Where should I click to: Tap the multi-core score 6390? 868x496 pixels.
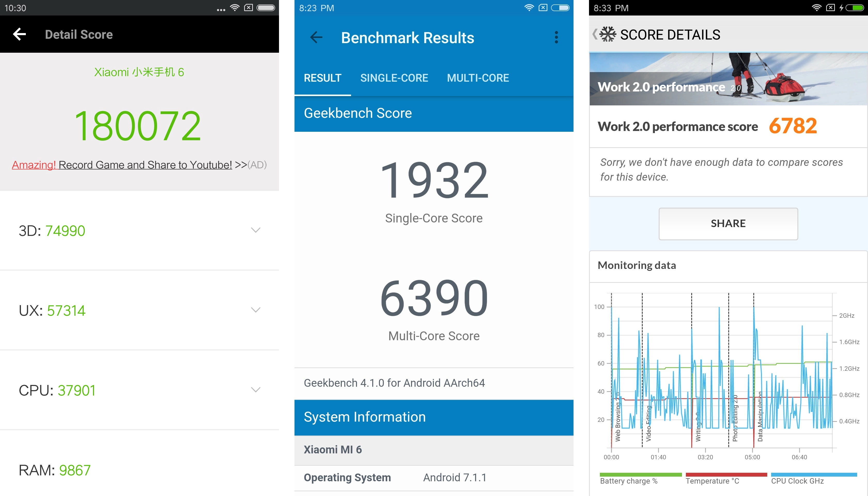[434, 298]
